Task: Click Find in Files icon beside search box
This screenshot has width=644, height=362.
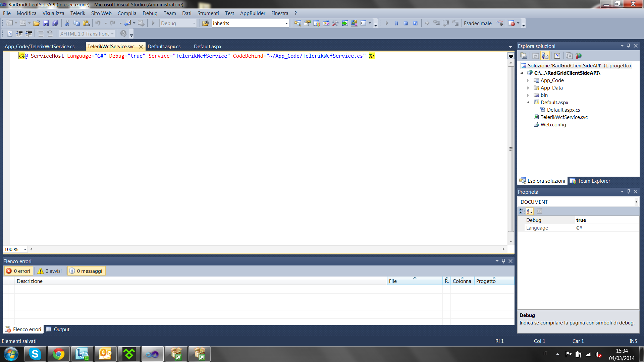Action: click(x=205, y=23)
